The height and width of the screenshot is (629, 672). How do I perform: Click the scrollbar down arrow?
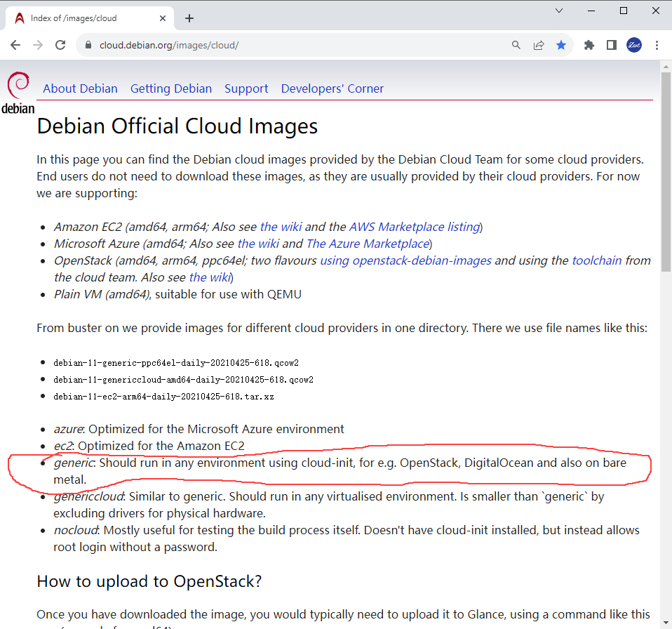tap(666, 623)
